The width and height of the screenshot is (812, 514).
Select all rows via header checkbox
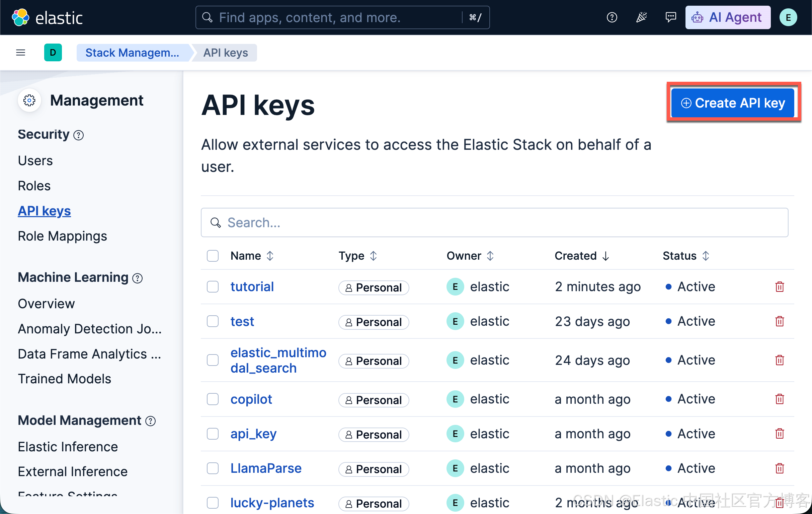click(x=213, y=256)
